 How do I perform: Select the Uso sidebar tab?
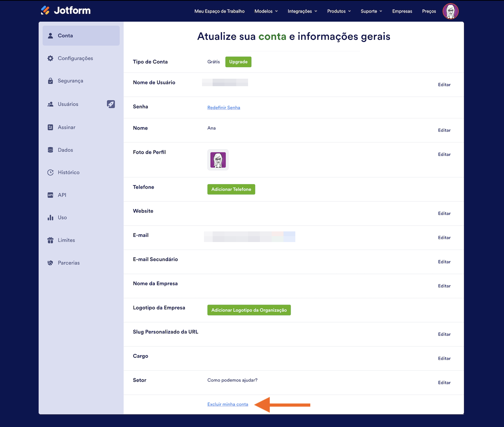[x=81, y=217]
